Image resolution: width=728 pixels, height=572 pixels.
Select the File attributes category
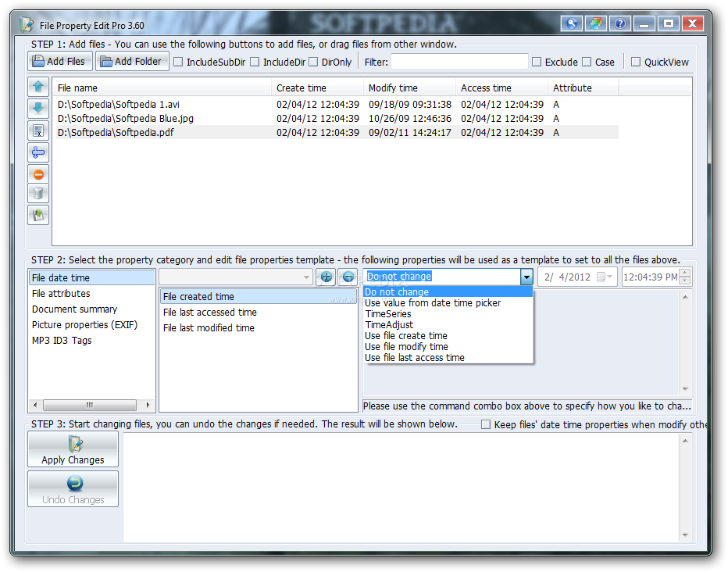[x=91, y=294]
